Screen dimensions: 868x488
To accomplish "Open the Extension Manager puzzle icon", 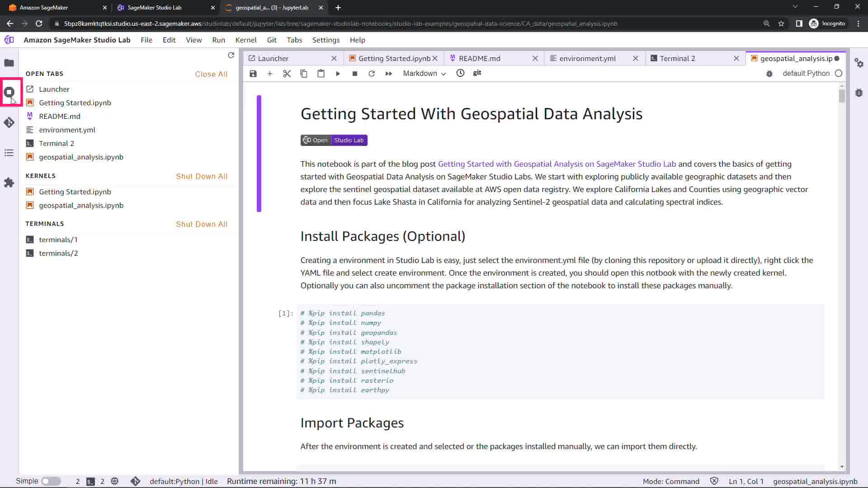I will click(x=9, y=183).
